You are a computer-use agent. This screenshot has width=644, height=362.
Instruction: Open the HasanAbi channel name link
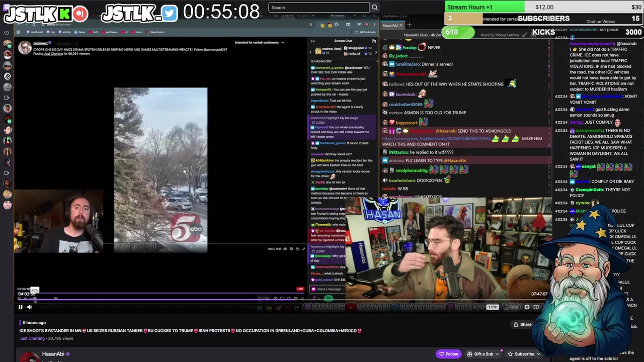coord(53,354)
